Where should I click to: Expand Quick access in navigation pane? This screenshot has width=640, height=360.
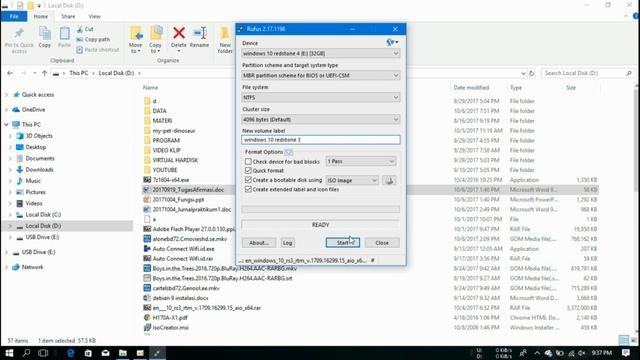[x=7, y=95]
